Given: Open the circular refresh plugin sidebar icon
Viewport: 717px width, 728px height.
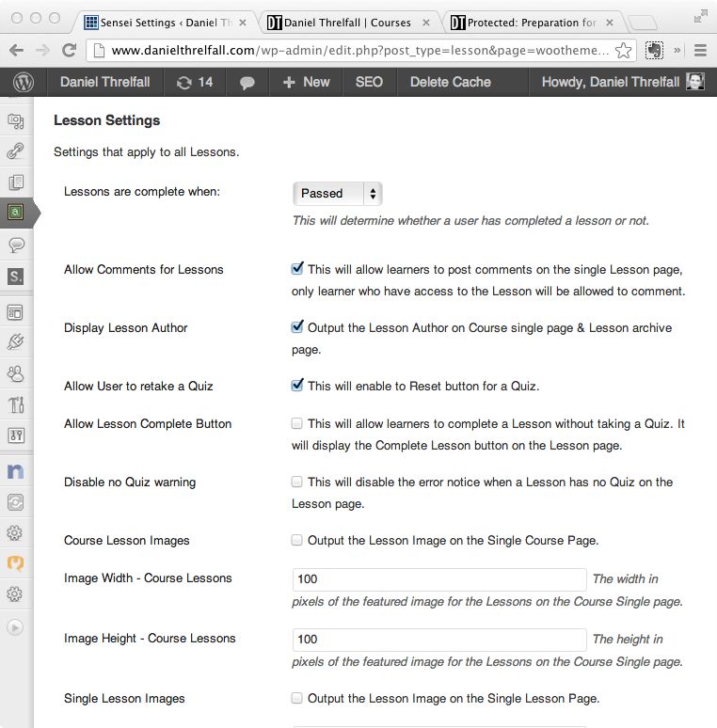Looking at the screenshot, I should [x=16, y=502].
